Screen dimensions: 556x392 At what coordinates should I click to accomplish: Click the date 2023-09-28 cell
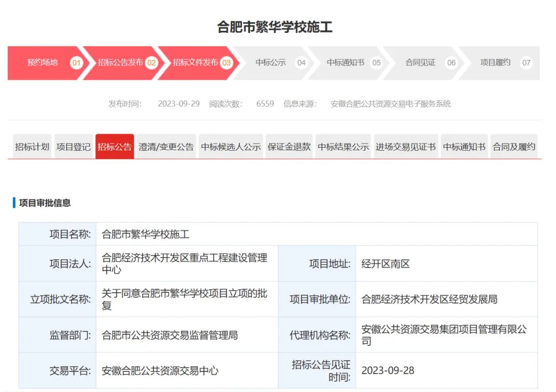[x=447, y=371]
